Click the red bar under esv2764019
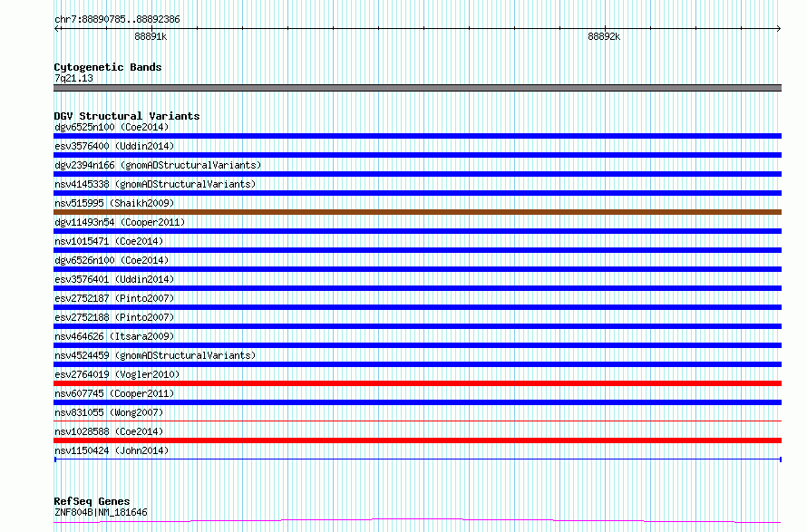Viewport: 807px width, 532px height. pos(417,383)
